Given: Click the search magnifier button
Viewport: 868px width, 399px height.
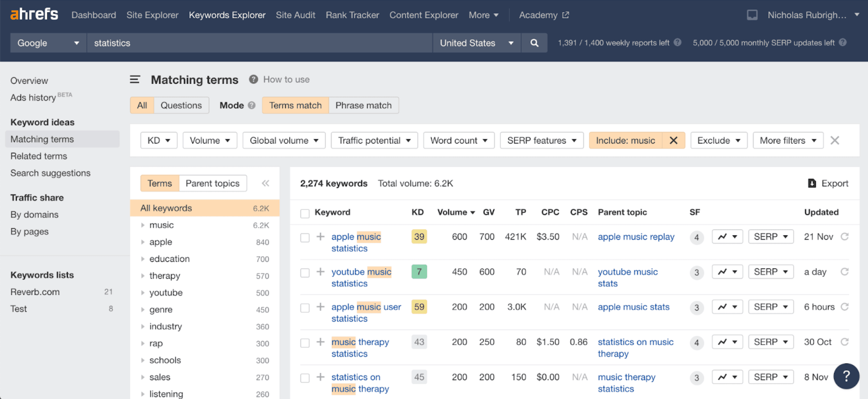Looking at the screenshot, I should (534, 43).
